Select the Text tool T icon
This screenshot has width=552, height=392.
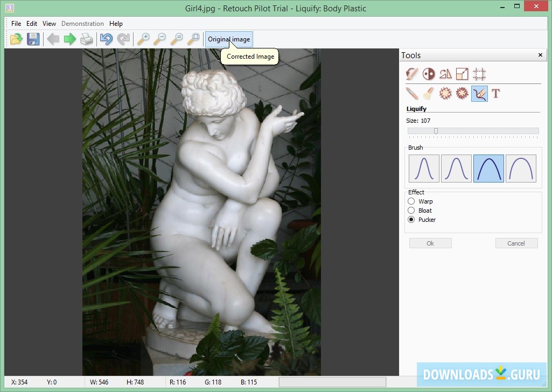(x=495, y=94)
